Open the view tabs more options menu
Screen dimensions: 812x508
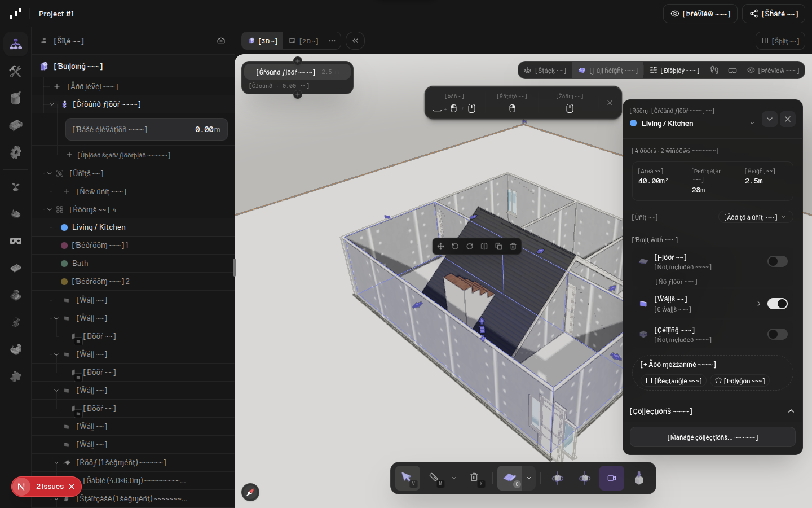point(332,41)
